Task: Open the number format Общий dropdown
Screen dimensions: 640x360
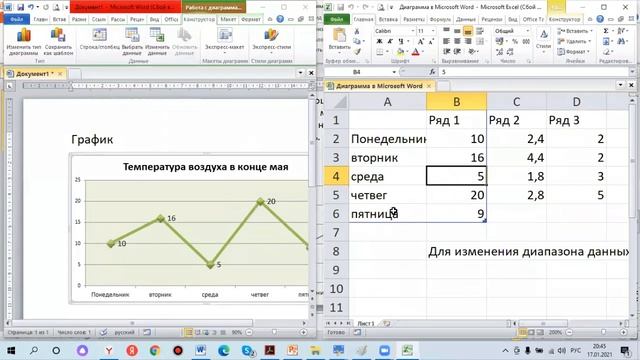Action: click(527, 31)
